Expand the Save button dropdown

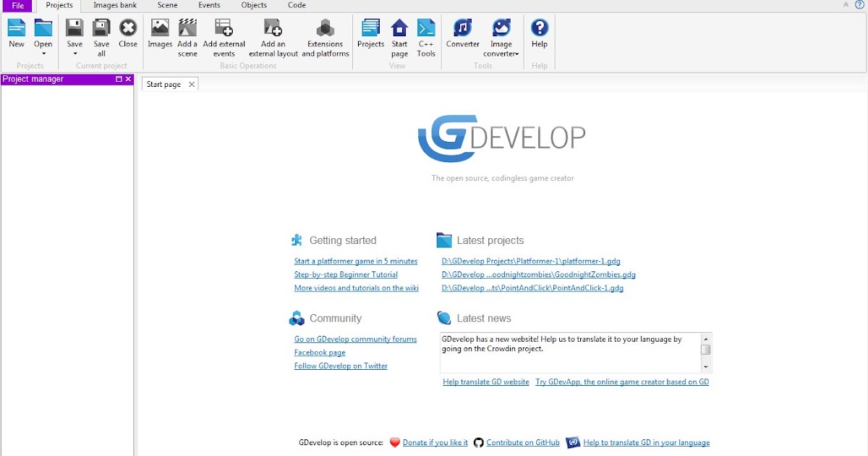pos(75,52)
